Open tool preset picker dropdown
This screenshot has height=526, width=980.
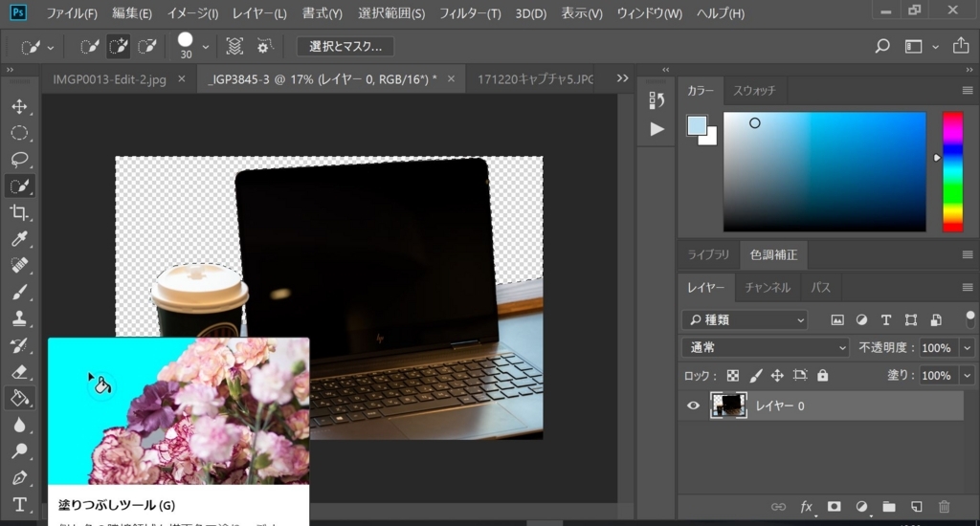[x=51, y=48]
